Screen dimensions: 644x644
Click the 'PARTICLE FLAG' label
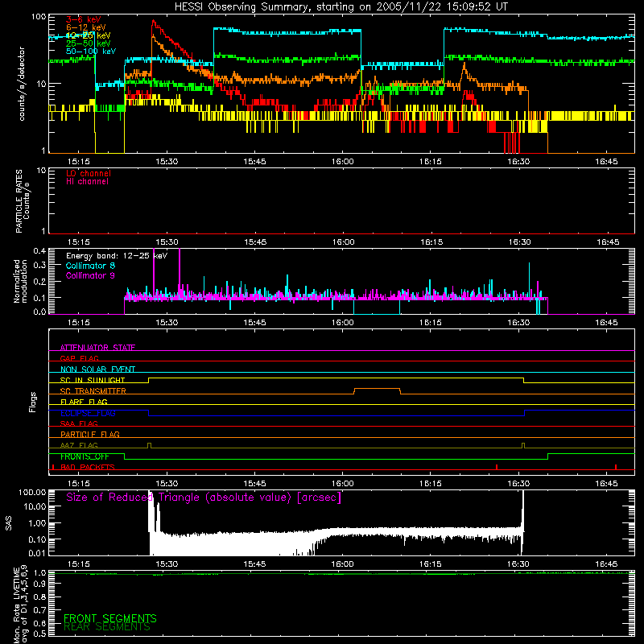point(90,434)
